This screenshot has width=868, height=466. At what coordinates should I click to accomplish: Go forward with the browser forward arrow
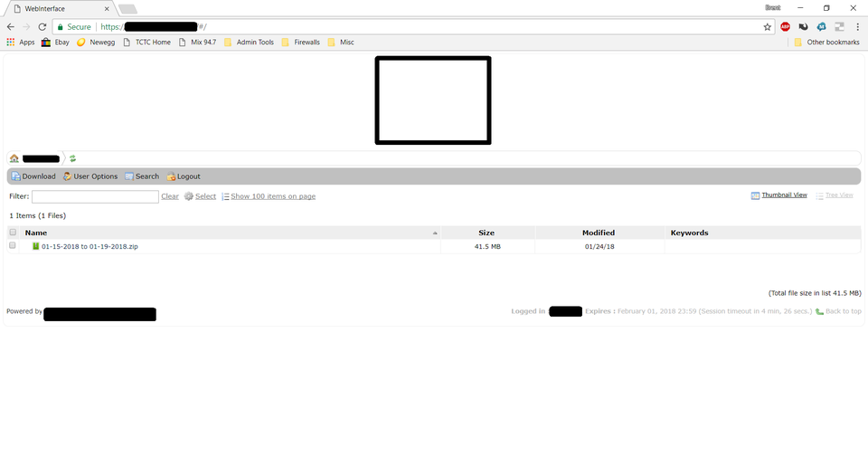pos(26,26)
